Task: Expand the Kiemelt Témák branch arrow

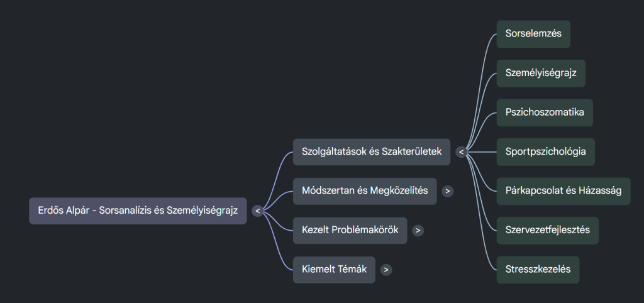Action: [x=386, y=270]
